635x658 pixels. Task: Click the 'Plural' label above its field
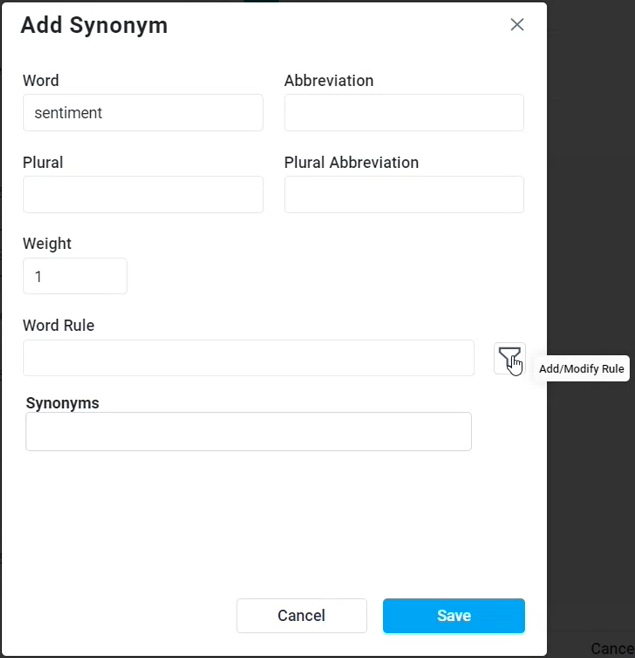[43, 163]
